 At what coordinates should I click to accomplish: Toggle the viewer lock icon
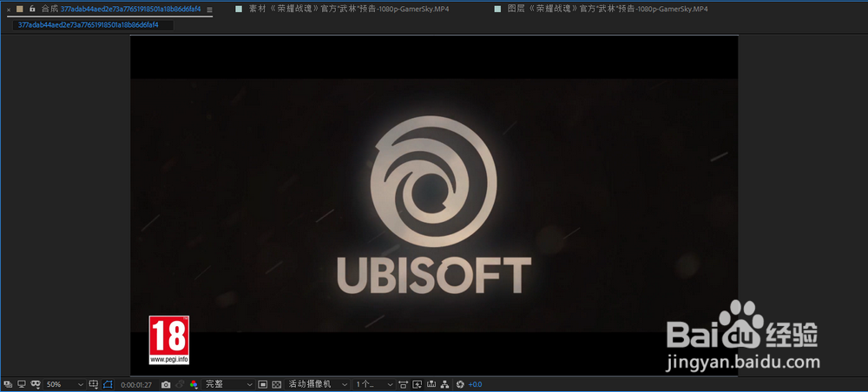32,9
